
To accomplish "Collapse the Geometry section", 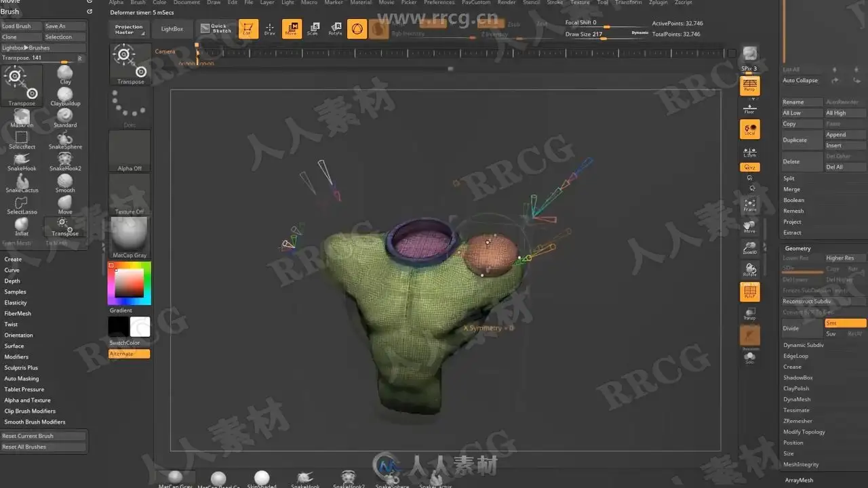I will [798, 248].
